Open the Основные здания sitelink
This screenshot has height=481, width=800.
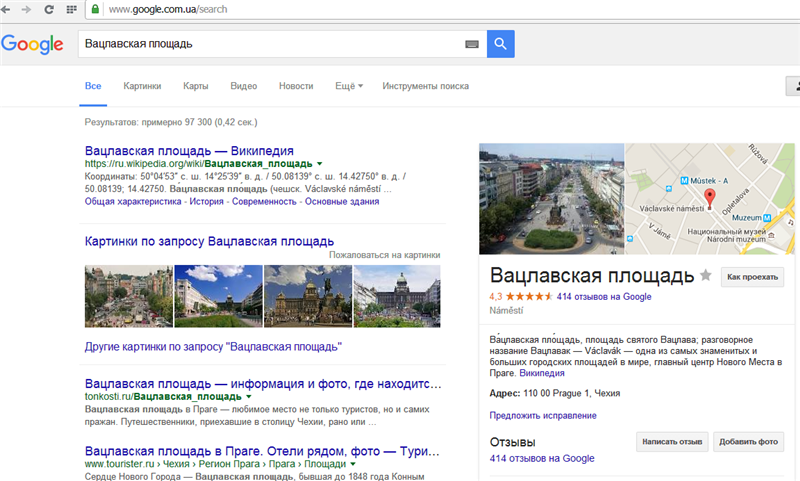tap(342, 201)
